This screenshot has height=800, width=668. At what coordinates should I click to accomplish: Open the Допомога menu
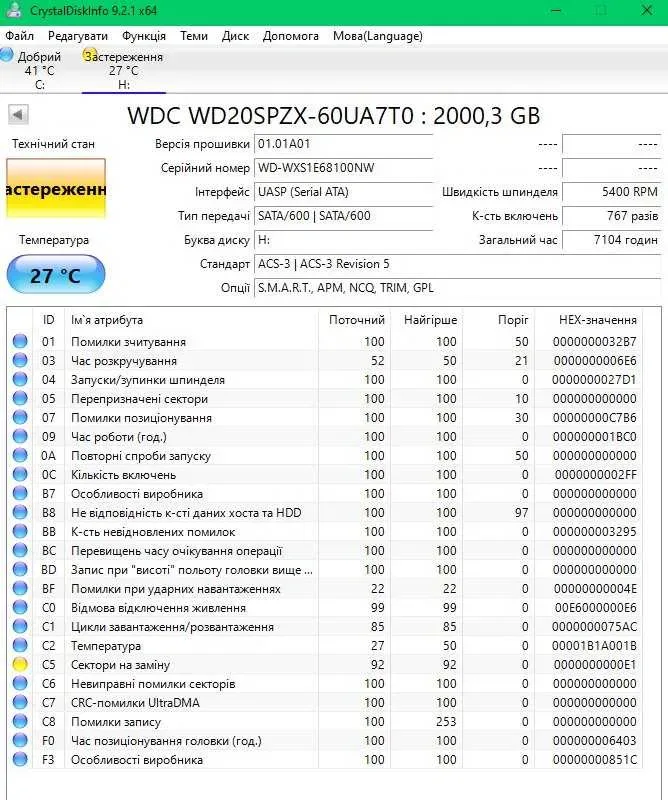pyautogui.click(x=290, y=36)
